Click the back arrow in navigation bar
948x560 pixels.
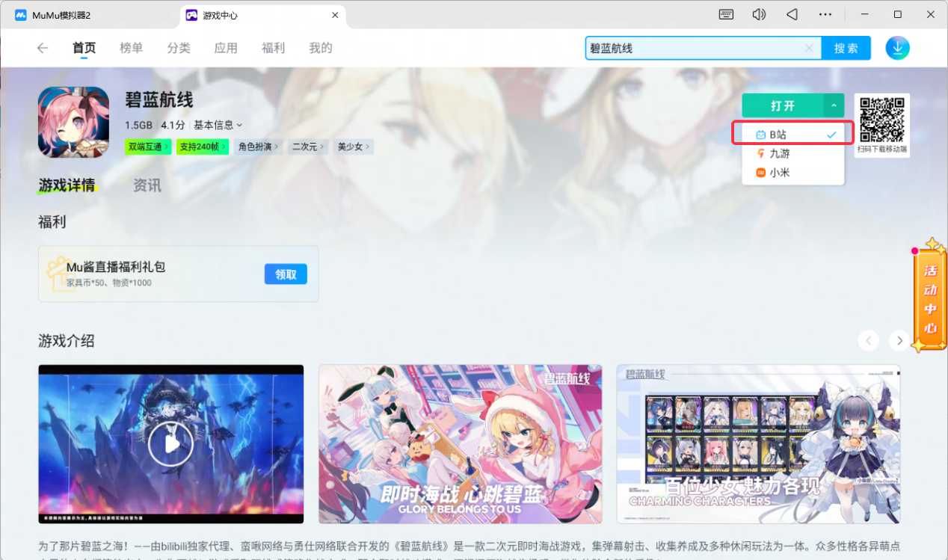coord(43,48)
